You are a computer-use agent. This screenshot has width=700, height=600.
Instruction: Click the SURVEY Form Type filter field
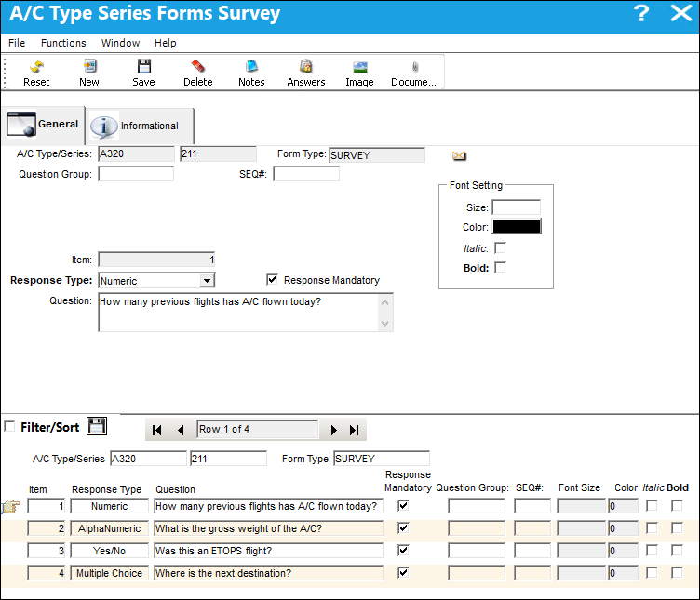coord(382,459)
